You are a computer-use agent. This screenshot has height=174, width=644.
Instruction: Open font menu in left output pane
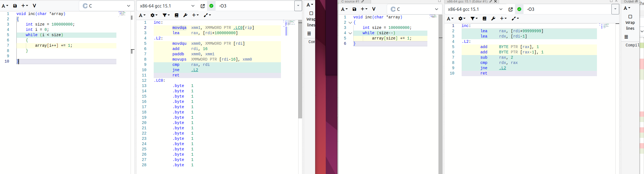point(310,5)
